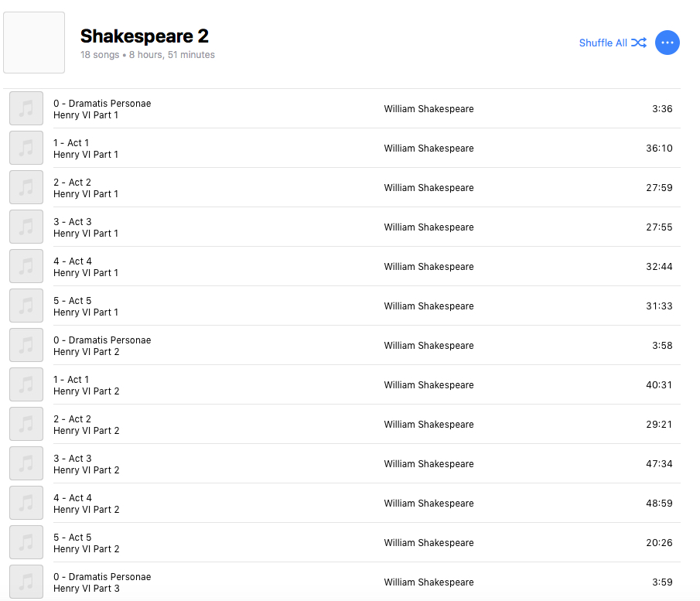The image size is (700, 601).
Task: Click William Shakespeare artist in the 3:58 row
Action: click(x=429, y=346)
